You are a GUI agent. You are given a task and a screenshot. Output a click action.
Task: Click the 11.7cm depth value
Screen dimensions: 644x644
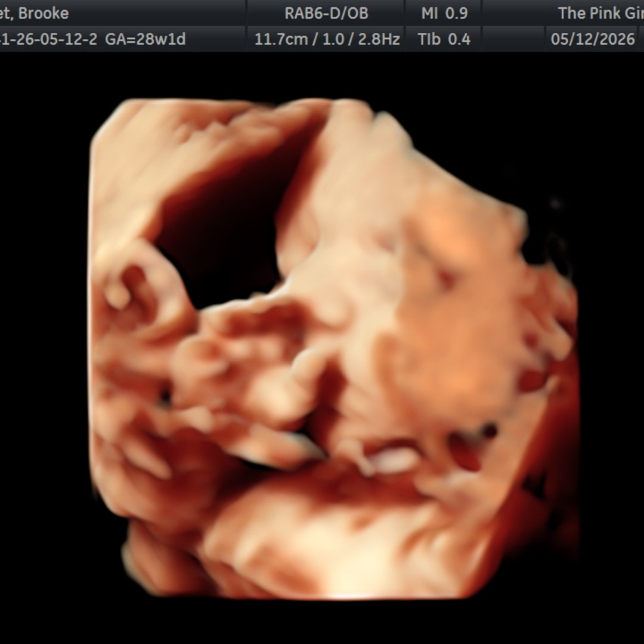point(281,39)
